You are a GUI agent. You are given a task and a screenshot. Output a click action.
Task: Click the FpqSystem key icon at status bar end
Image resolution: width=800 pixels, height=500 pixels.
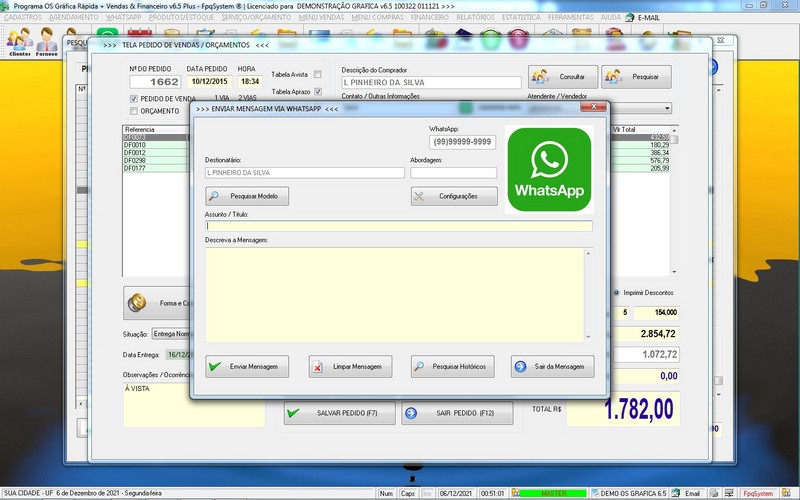click(786, 493)
